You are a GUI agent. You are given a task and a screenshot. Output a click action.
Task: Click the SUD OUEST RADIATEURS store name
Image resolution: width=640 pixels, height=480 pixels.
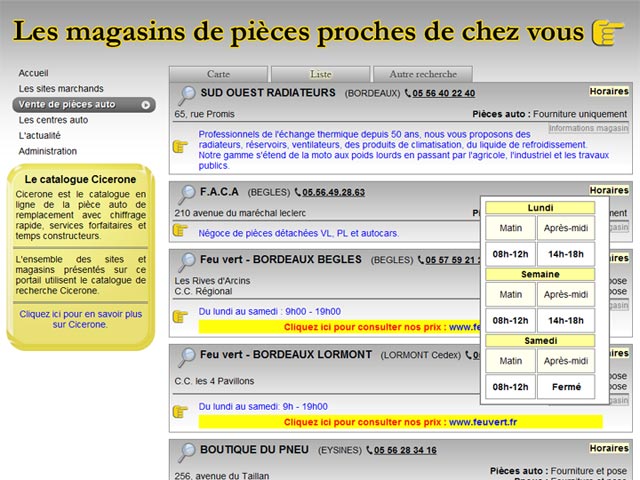[268, 93]
